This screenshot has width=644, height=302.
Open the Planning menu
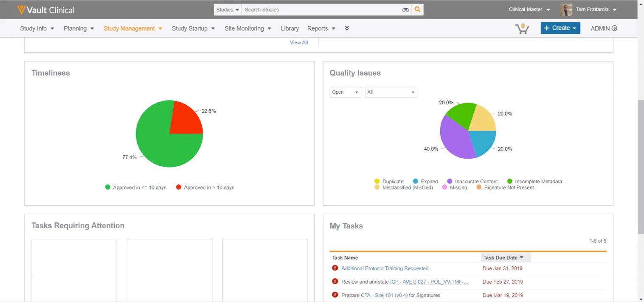pyautogui.click(x=79, y=28)
